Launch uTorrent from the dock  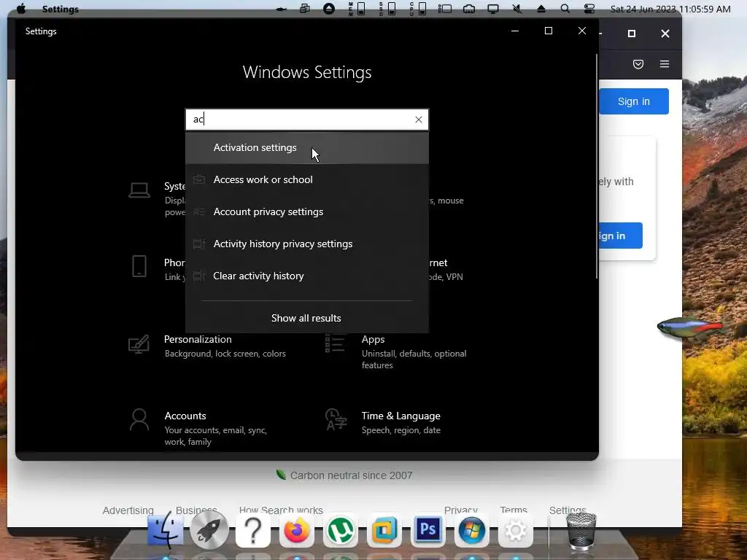(341, 530)
